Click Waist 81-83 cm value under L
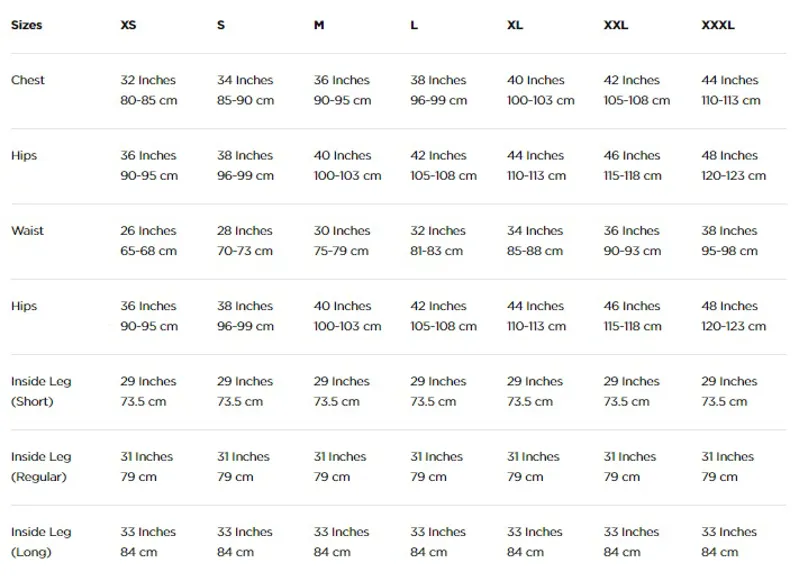This screenshot has width=800, height=581. pos(437,251)
